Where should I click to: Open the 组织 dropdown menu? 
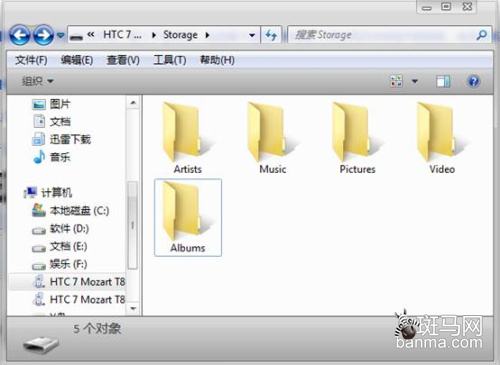(x=37, y=81)
